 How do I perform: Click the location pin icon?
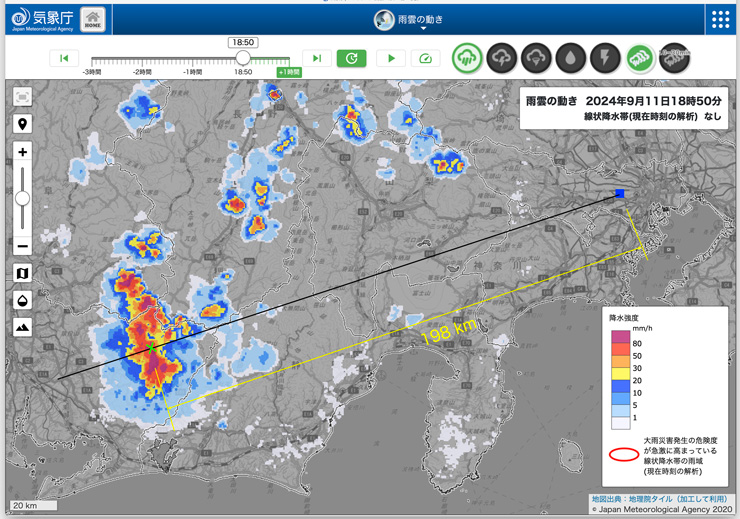(22, 124)
